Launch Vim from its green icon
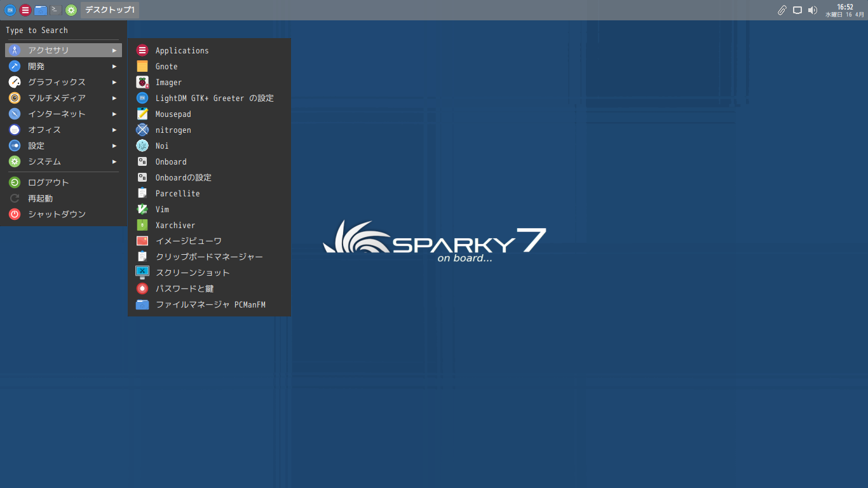Image resolution: width=868 pixels, height=488 pixels. pyautogui.click(x=142, y=209)
